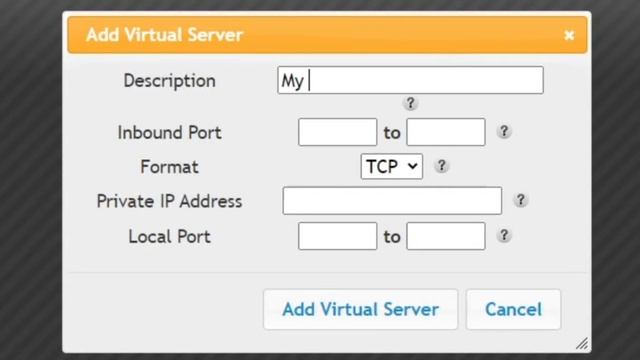The image size is (640, 360).
Task: Click the Add Virtual Server button
Action: 361,309
